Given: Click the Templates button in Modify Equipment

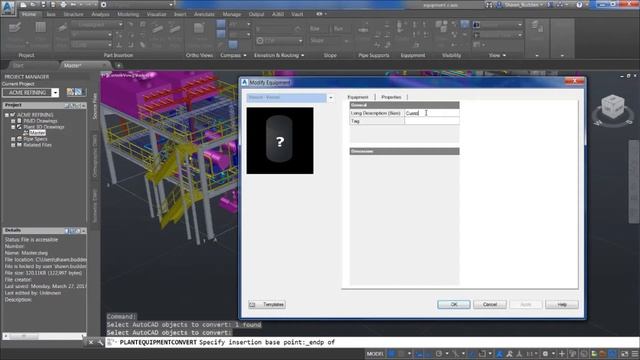Looking at the screenshot, I should click(267, 304).
